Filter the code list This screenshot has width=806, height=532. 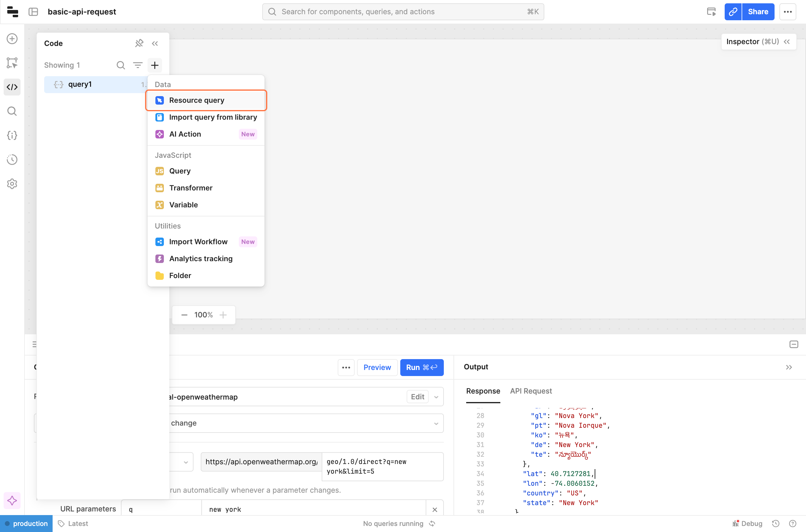pos(138,65)
